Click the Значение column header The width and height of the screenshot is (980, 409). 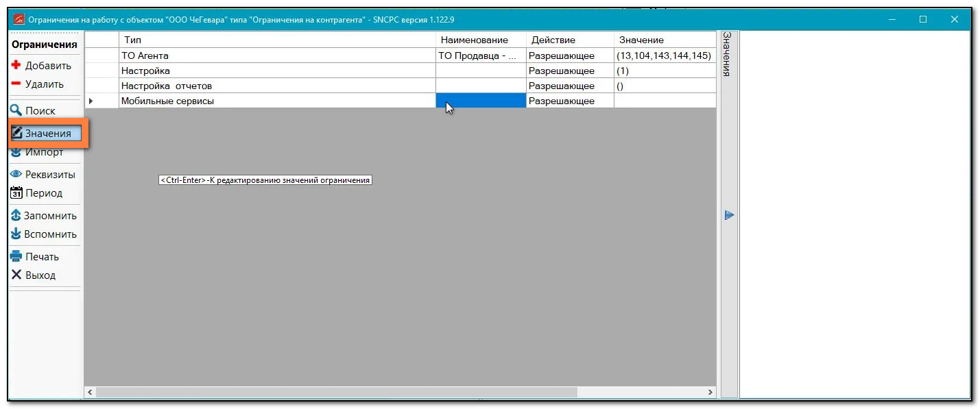click(x=665, y=40)
